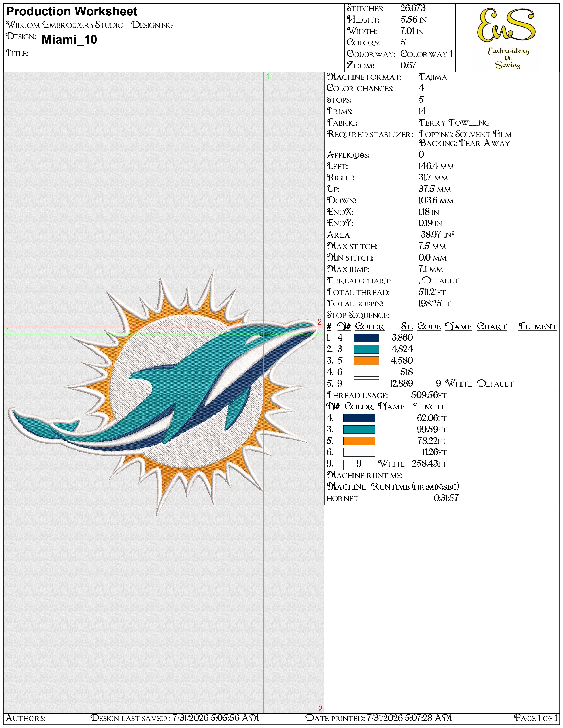This screenshot has width=563, height=728.
Task: Click the Left value "146.4 mm"
Action: pos(436,166)
